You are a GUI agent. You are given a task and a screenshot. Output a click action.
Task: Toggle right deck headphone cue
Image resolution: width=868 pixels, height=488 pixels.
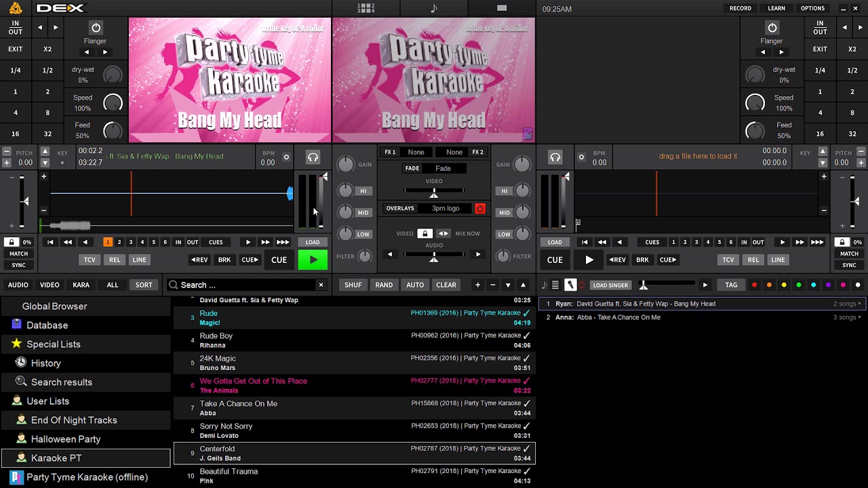coord(555,157)
